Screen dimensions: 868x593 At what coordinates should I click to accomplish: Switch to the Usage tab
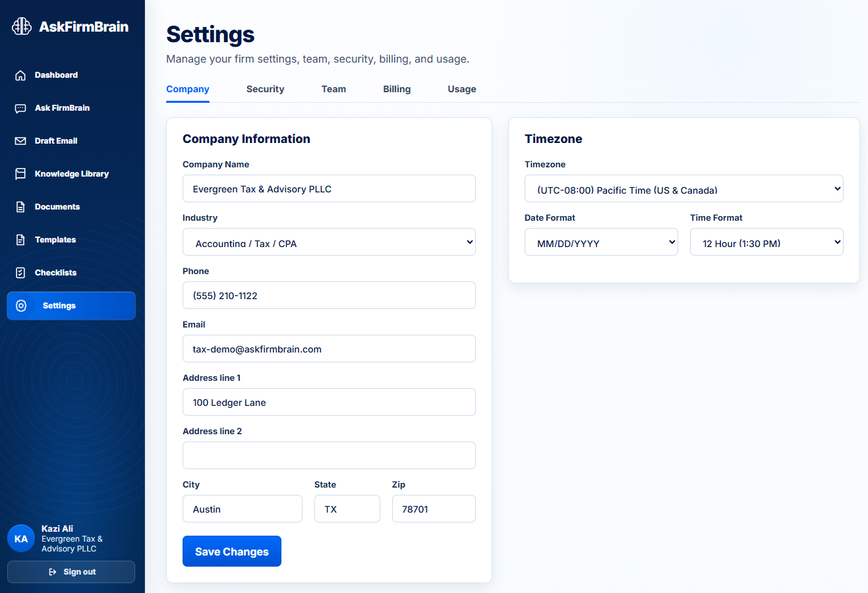(x=462, y=89)
